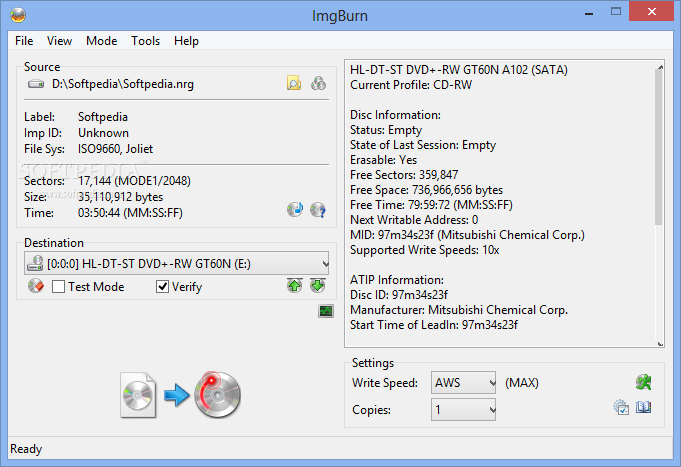Click the 'ISO9660, Joliet' file system value
This screenshot has width=681, height=467.
(115, 149)
